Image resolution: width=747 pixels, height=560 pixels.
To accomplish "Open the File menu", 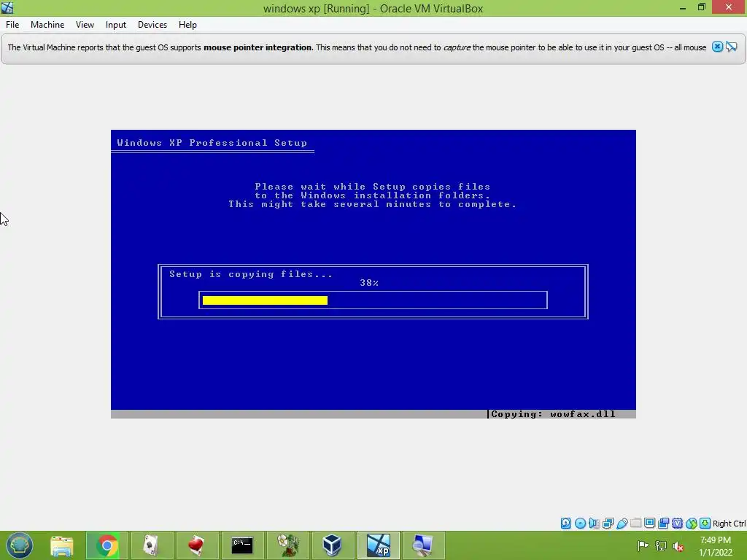I will tap(12, 25).
